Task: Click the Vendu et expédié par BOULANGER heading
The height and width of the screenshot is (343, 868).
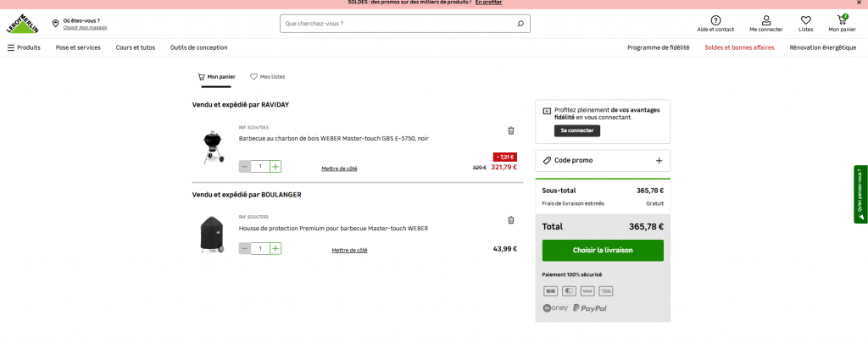Action: point(247,195)
